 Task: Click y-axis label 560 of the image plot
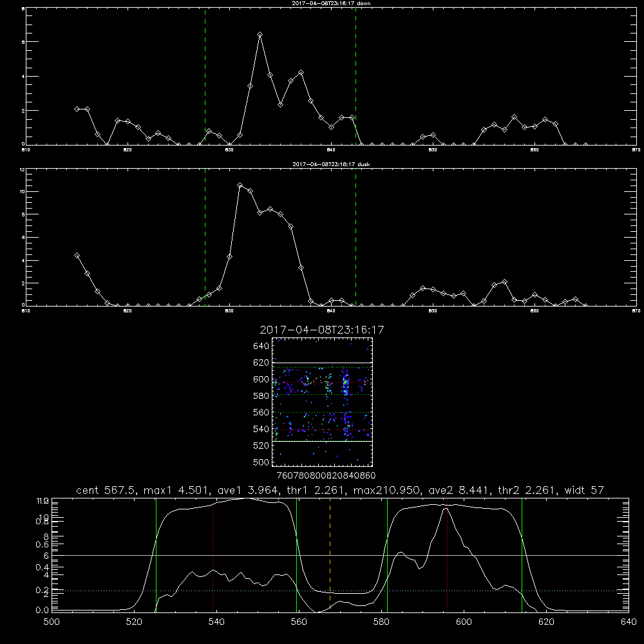point(261,412)
